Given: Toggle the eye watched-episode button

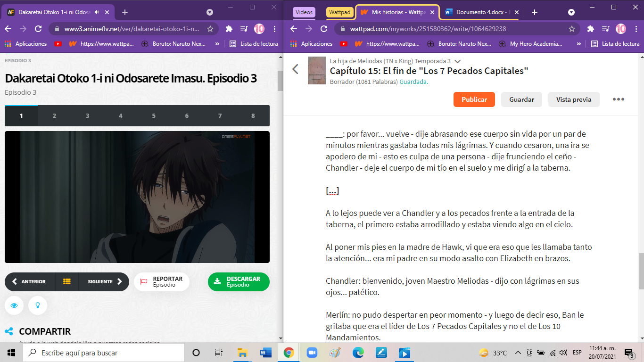Looking at the screenshot, I should point(14,305).
